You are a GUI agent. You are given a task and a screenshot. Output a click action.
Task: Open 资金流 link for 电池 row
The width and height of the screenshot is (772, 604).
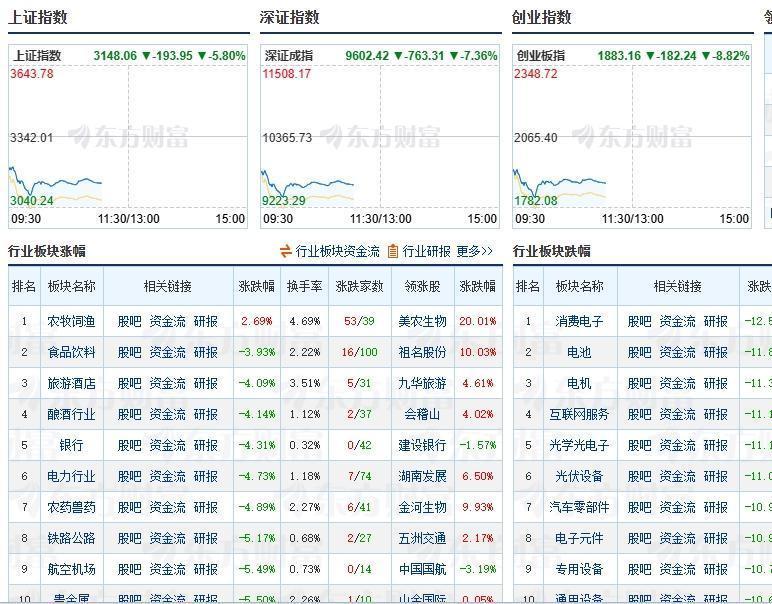click(x=677, y=352)
